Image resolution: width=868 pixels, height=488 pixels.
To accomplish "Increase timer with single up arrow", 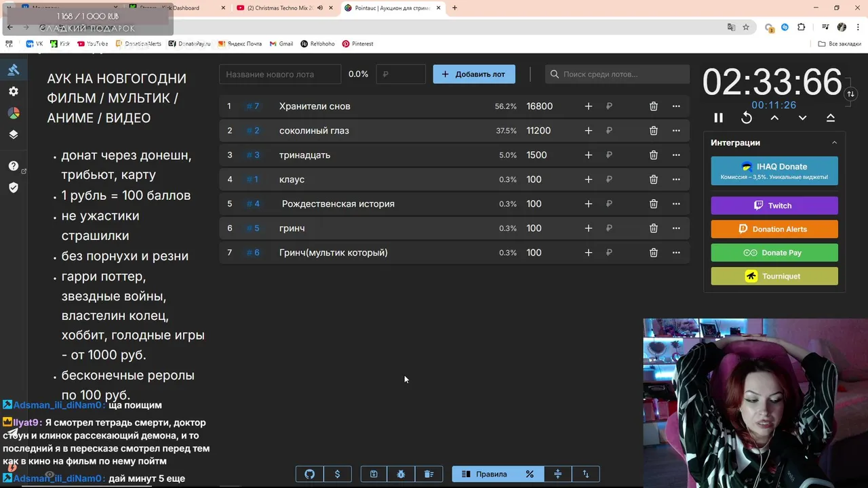I will click(774, 118).
